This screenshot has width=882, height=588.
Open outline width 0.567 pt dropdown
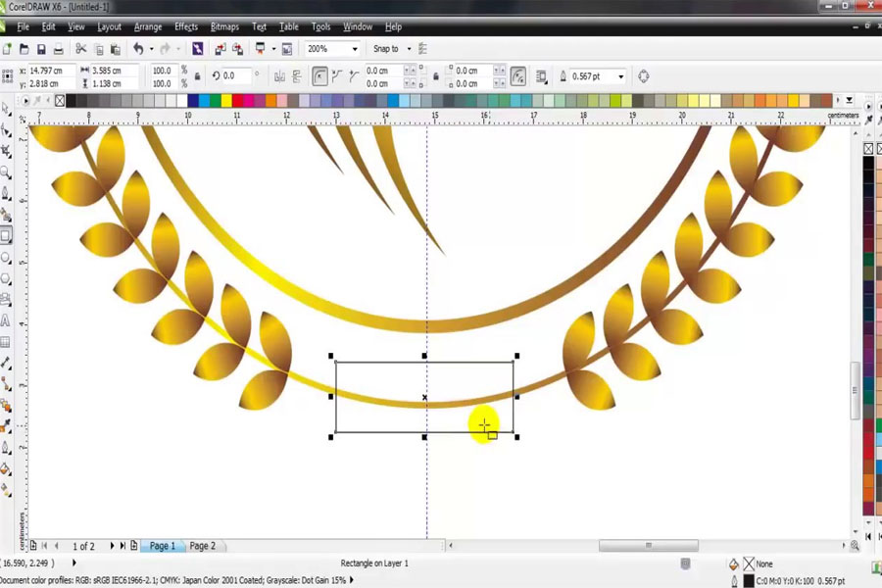click(621, 76)
